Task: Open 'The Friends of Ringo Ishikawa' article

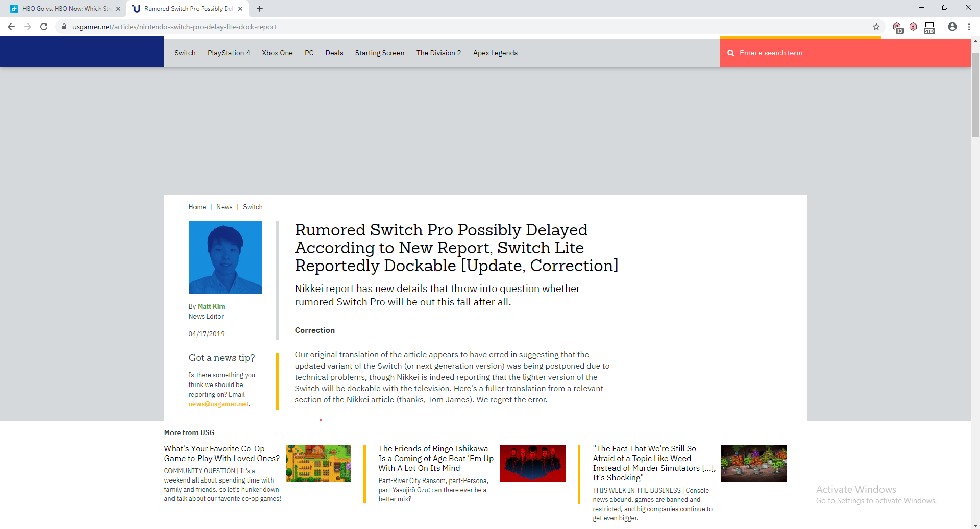Action: click(x=436, y=458)
